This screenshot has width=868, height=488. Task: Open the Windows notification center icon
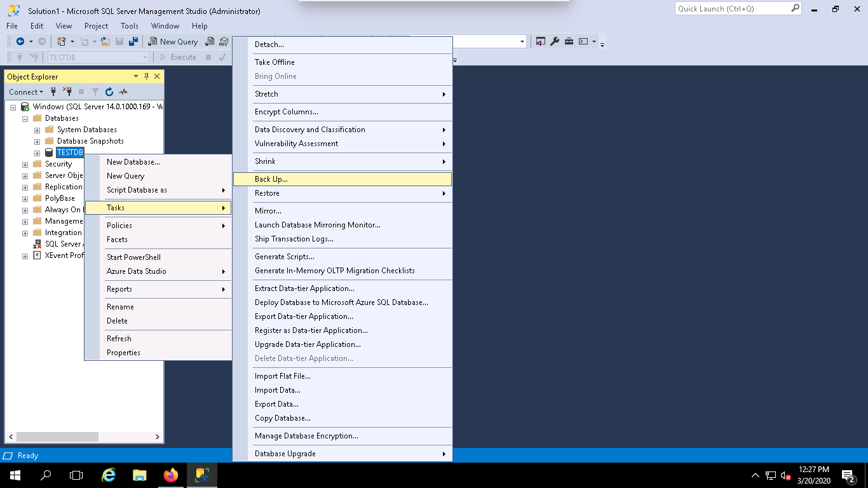pos(848,475)
